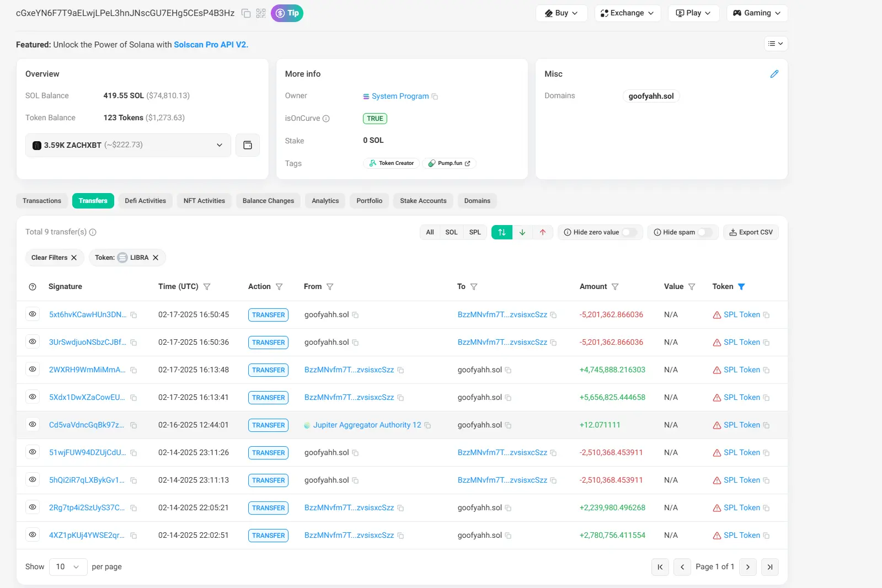Filter outgoing transfers with red up arrow
The width and height of the screenshot is (882, 588).
[542, 232]
